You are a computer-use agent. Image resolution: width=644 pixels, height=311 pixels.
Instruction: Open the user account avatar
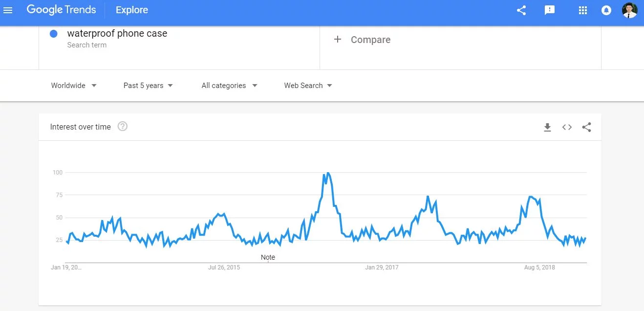[629, 10]
